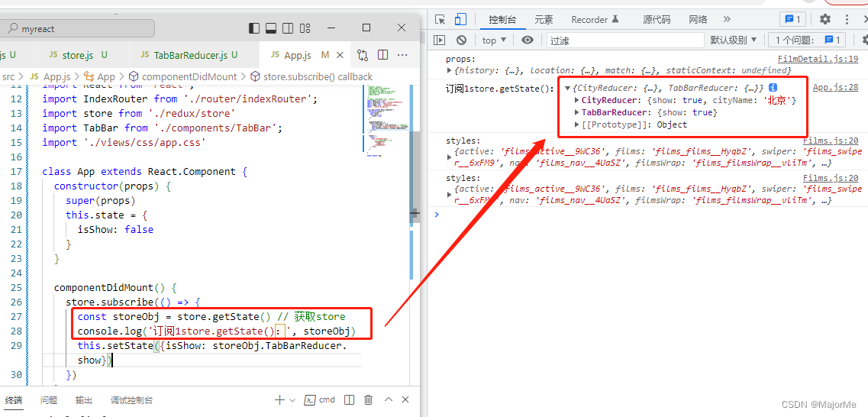868x417 pixels.
Task: Open the compare changes icon in editor toolbar
Action: tap(363, 55)
